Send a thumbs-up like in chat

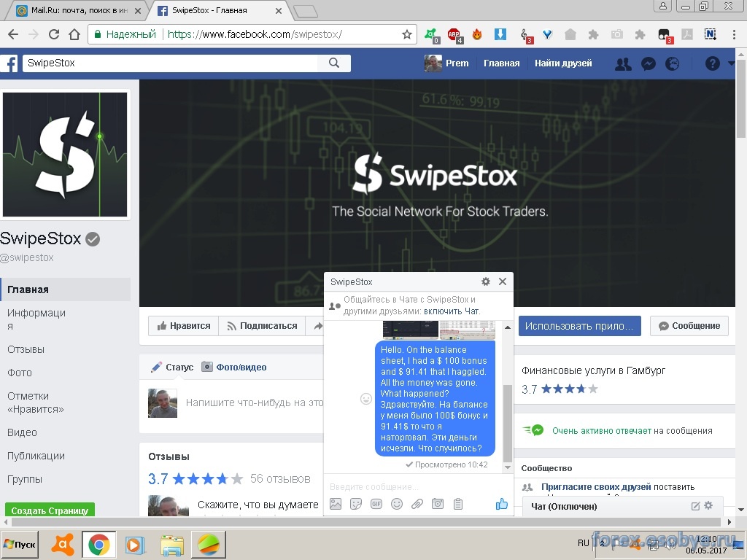501,504
